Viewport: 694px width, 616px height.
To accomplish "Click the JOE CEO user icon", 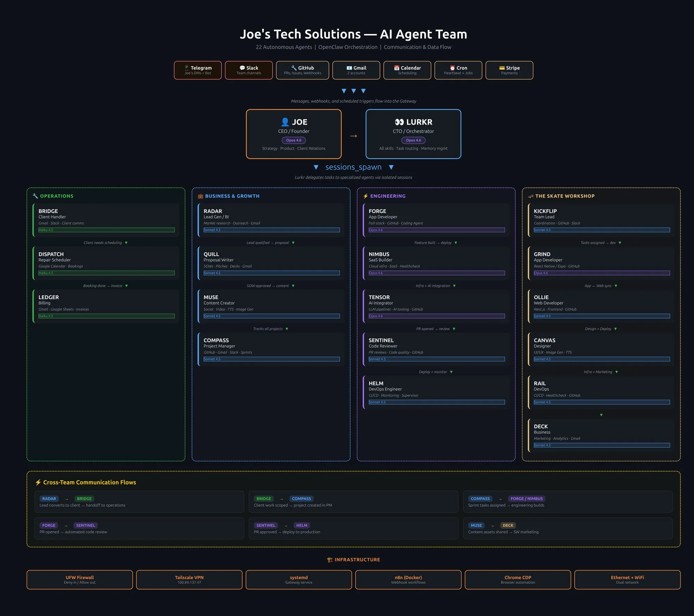I will point(285,122).
